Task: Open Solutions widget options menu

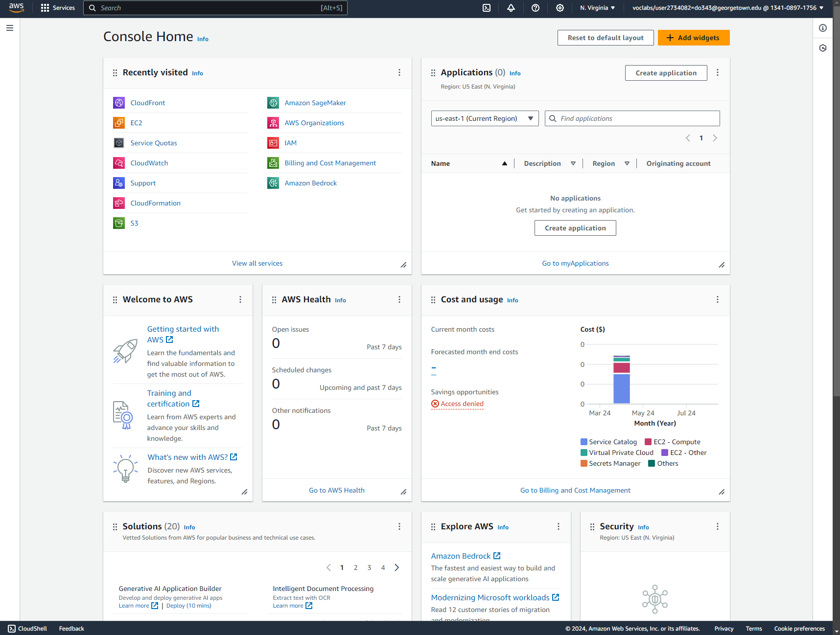Action: tap(399, 526)
